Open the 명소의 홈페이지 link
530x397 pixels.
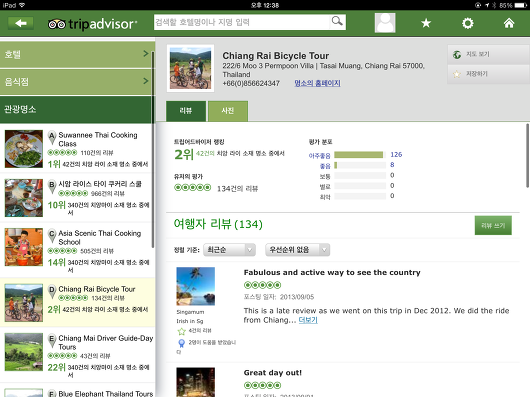pyautogui.click(x=317, y=83)
